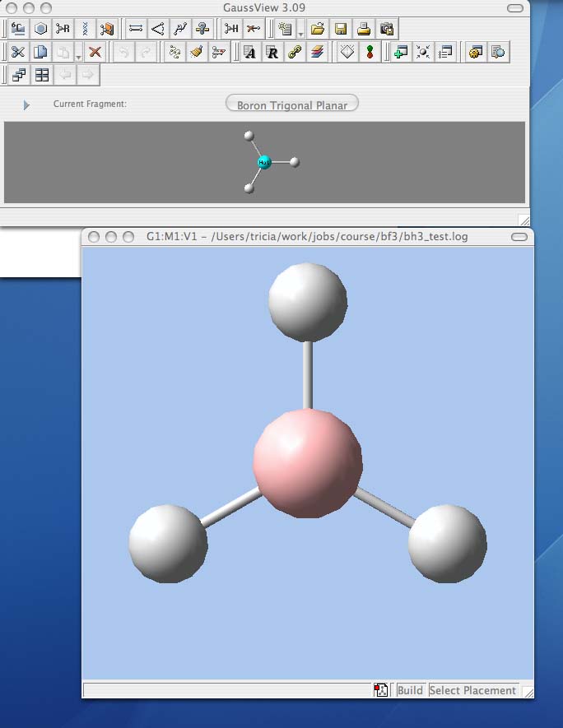The width and height of the screenshot is (563, 728).
Task: Open dropdown arrow beside New icon
Action: click(x=300, y=33)
